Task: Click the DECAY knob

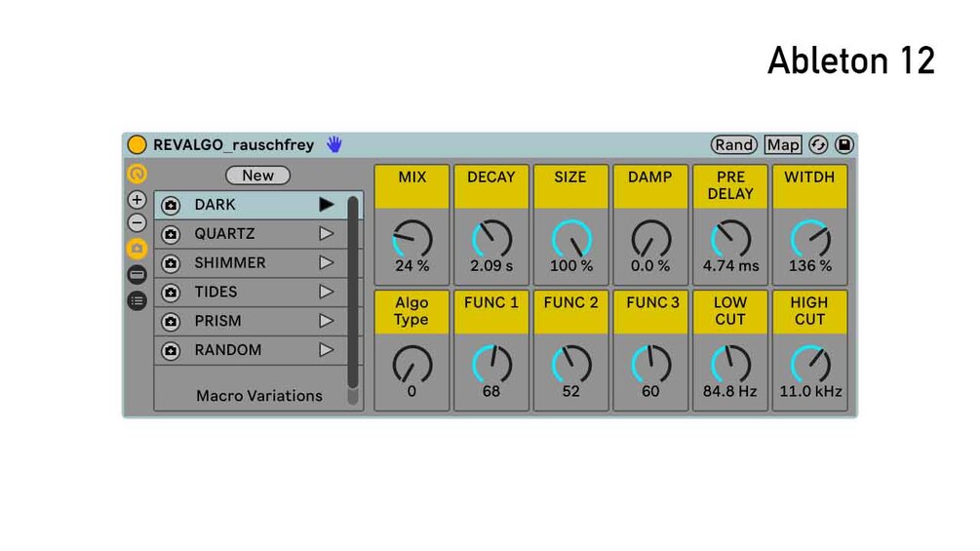Action: 491,239
